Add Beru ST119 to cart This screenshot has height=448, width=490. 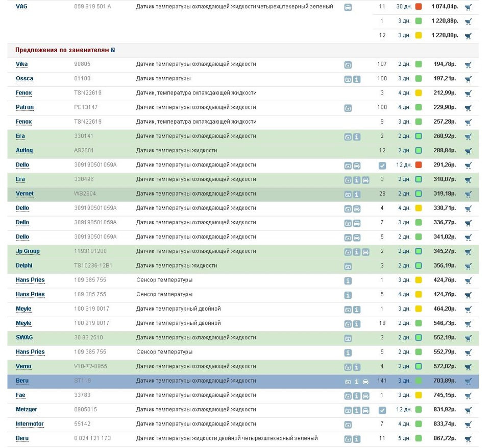[x=468, y=382]
